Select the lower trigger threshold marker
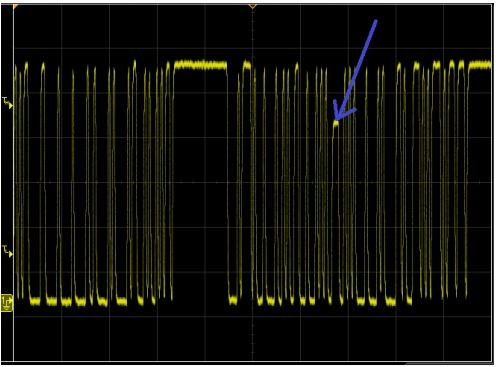498x367 pixels. (7, 251)
